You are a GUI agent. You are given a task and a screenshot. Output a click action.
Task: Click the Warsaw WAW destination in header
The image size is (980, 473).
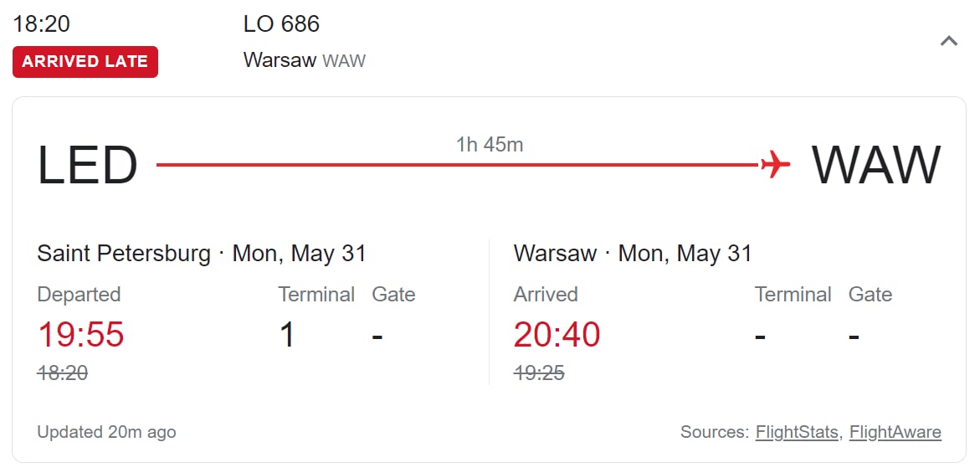tap(305, 60)
